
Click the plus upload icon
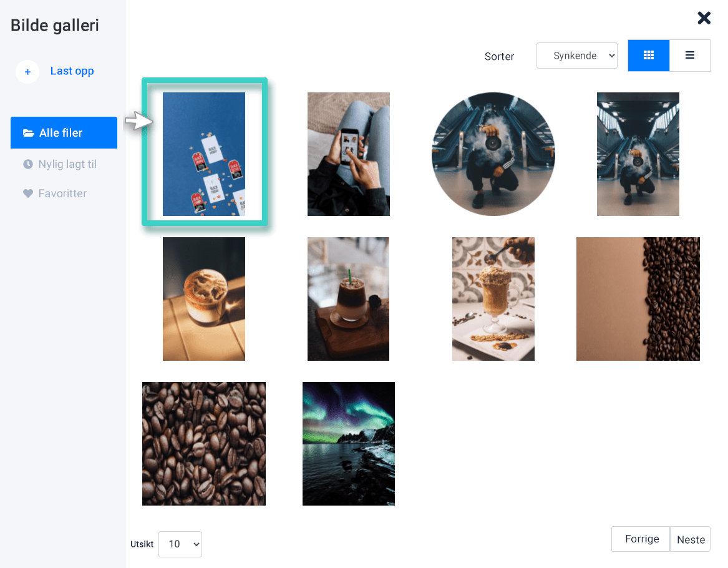27,72
